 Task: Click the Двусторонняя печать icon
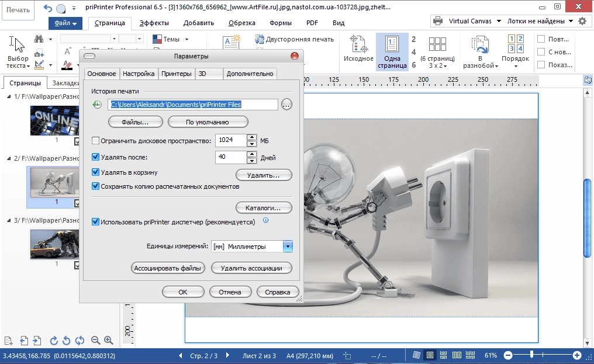coord(260,39)
